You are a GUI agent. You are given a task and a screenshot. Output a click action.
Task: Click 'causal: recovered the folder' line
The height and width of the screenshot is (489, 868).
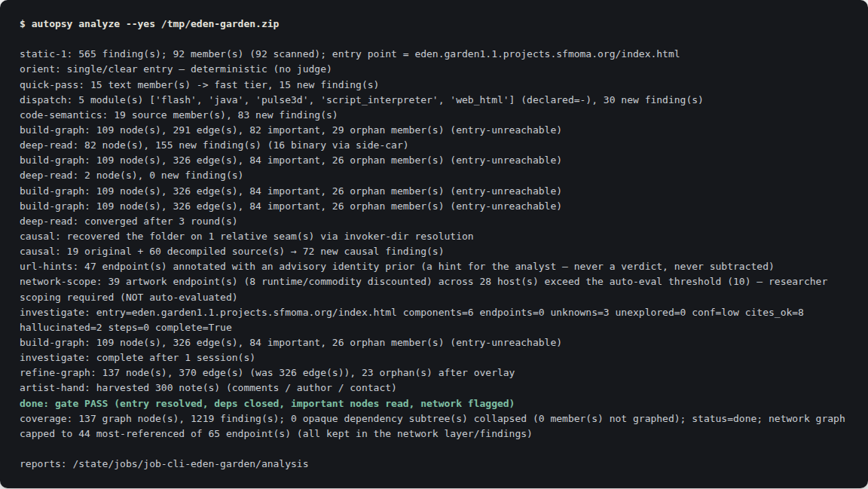point(246,236)
